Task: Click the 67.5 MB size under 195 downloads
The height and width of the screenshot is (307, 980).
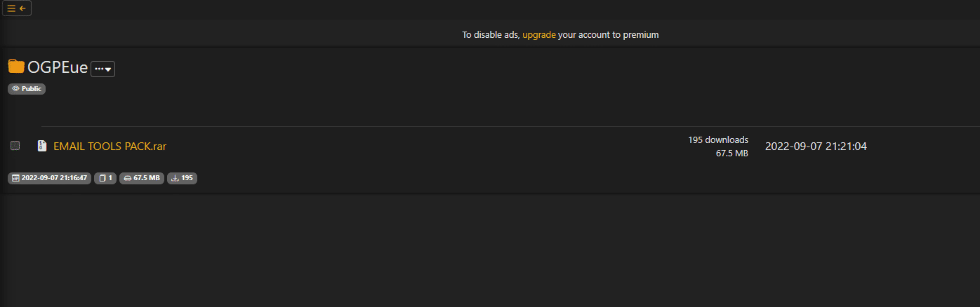Action: click(x=731, y=153)
